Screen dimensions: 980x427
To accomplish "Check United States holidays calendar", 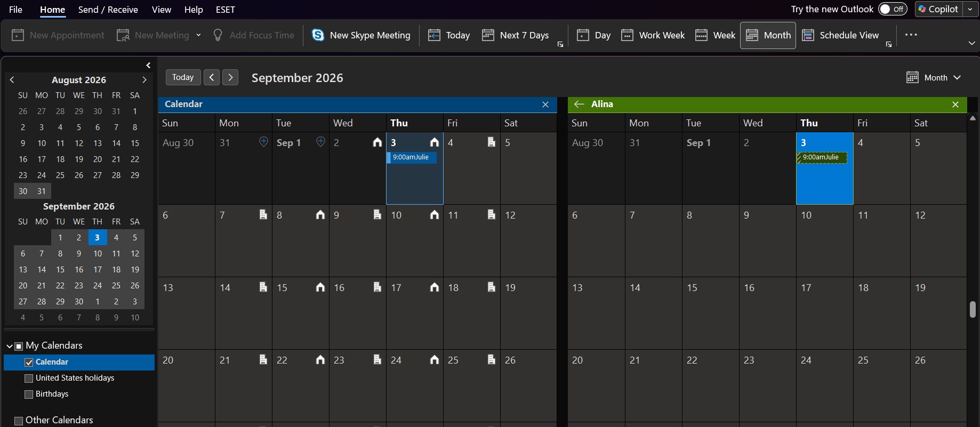I will click(x=29, y=378).
